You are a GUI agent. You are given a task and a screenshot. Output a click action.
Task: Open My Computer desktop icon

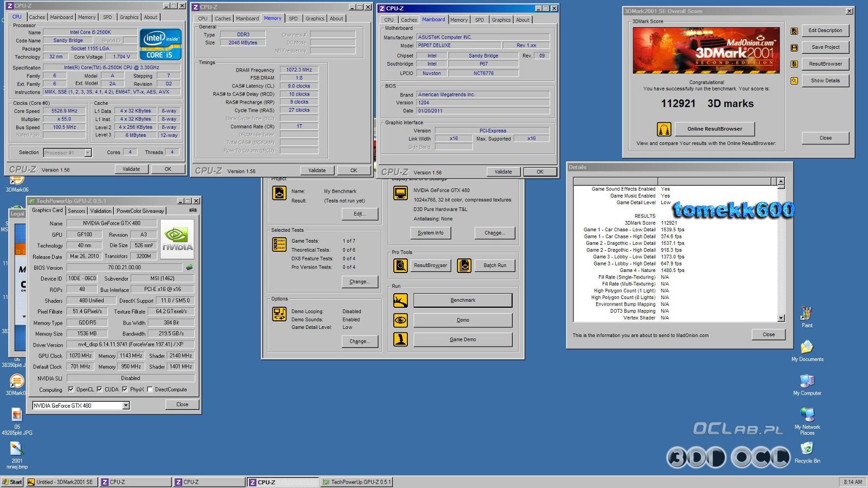click(807, 384)
